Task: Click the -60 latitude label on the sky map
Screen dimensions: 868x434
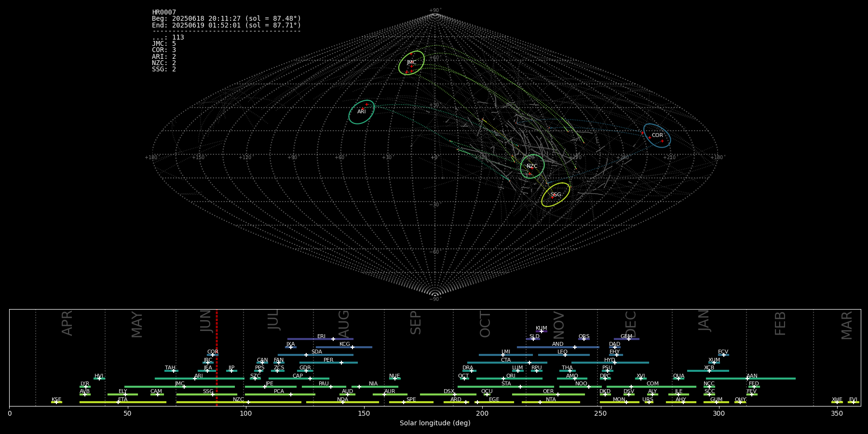Action: coord(434,252)
